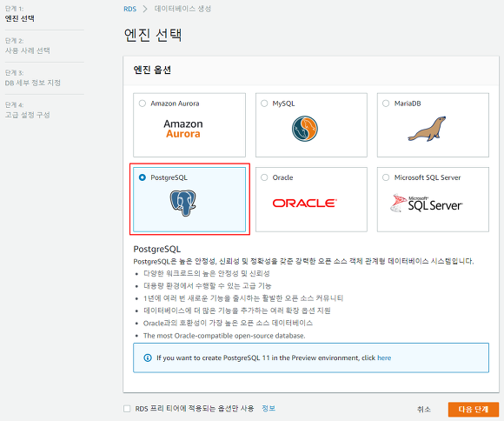Go to step 2 사용 사례 선택
504x421 pixels.
pyautogui.click(x=27, y=50)
